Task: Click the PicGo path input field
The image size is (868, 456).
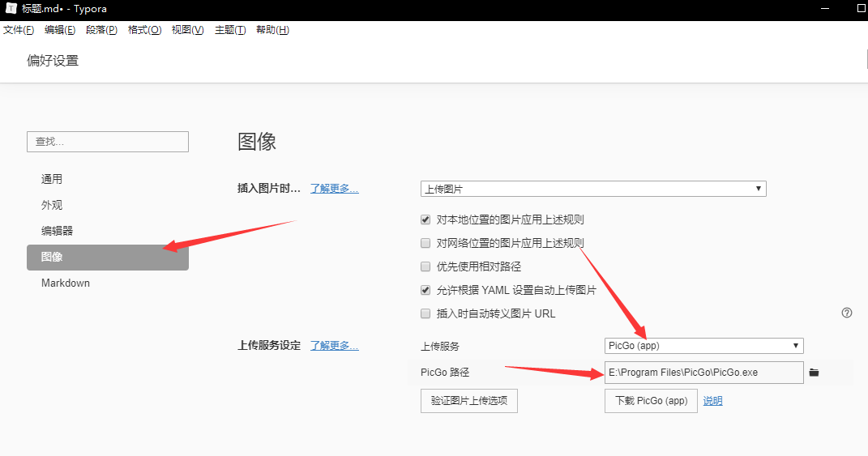Action: click(x=703, y=373)
